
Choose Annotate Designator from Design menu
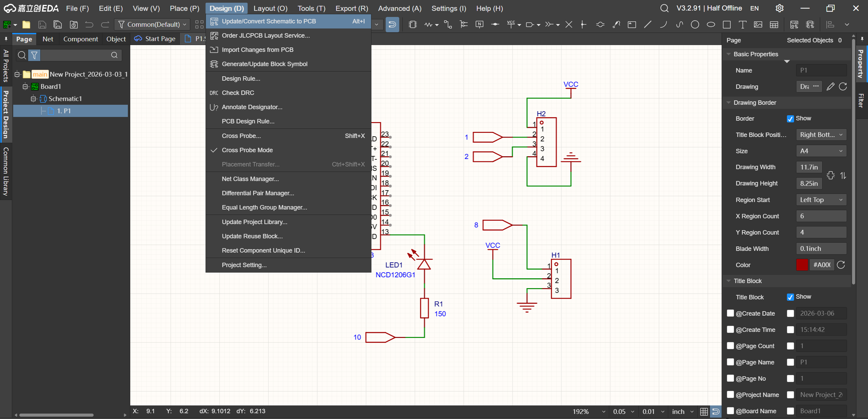click(x=252, y=107)
